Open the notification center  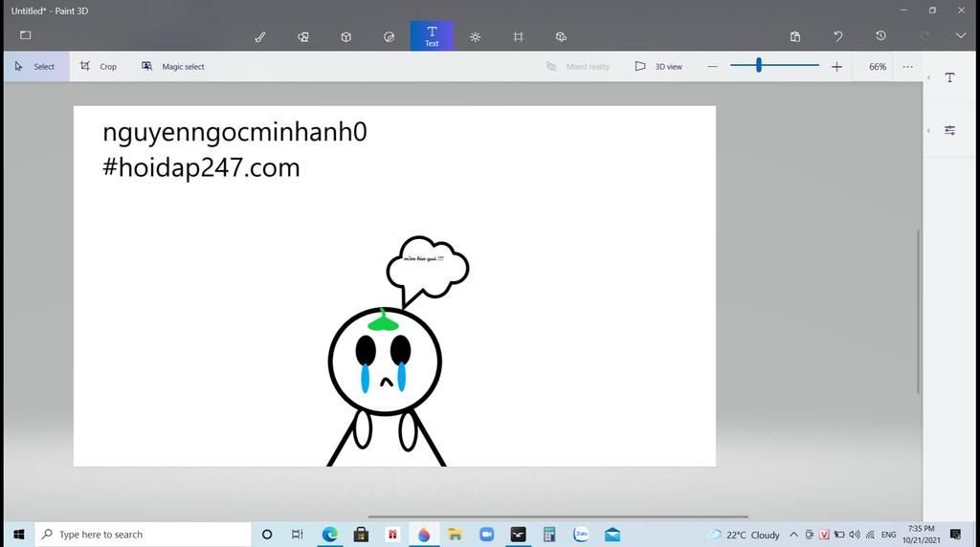[x=956, y=535]
